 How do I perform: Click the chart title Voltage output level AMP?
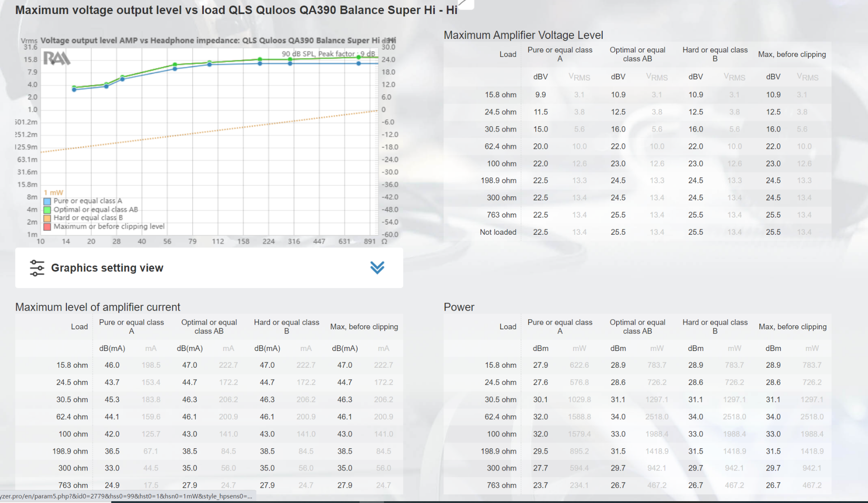[217, 40]
